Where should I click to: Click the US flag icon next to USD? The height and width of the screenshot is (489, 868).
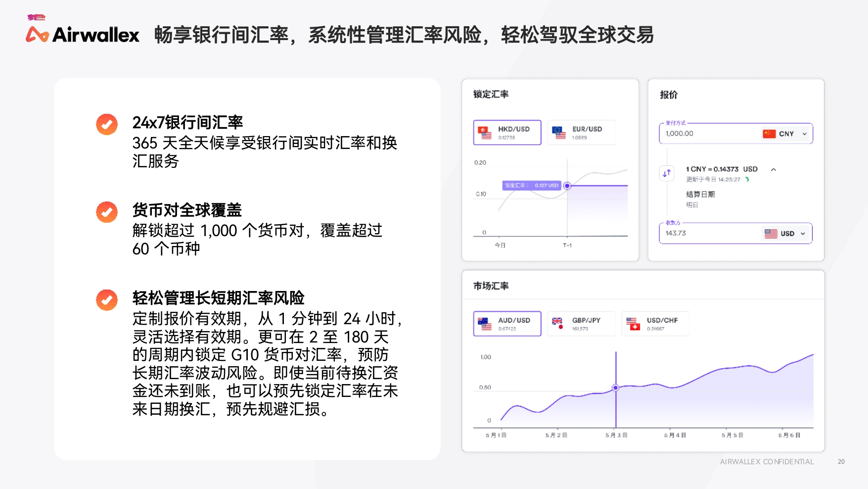tap(770, 233)
